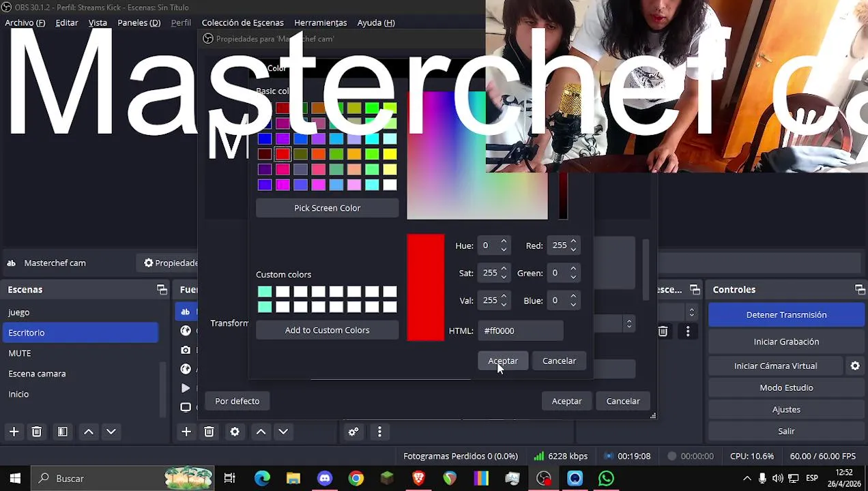Click Iniciar Grabación button
Viewport: 868px width, 491px height.
786,342
